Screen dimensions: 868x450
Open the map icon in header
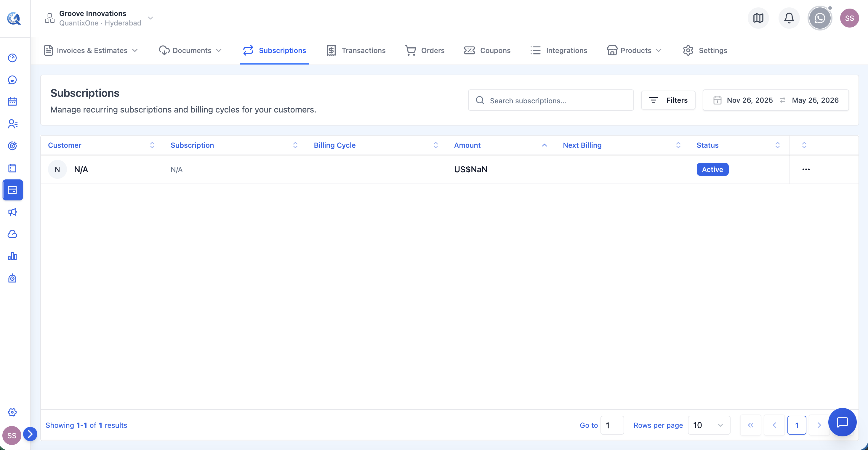[x=758, y=18]
